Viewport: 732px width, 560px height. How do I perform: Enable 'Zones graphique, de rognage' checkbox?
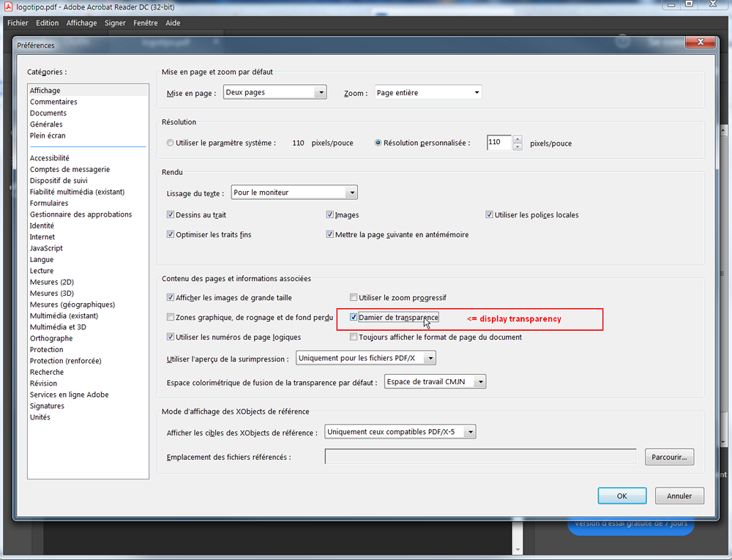[171, 318]
